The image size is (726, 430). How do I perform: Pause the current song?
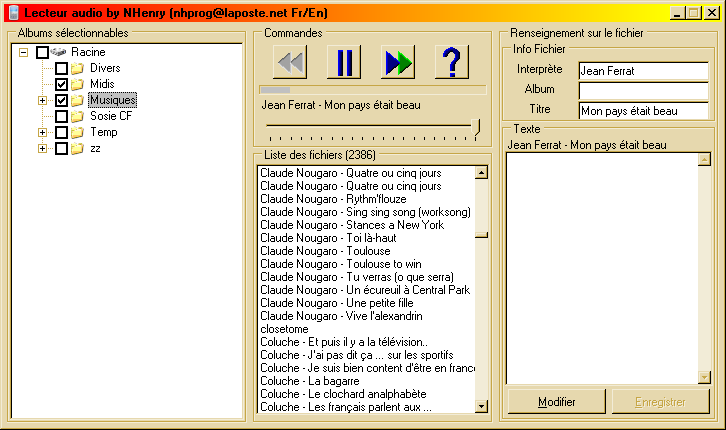(x=344, y=62)
